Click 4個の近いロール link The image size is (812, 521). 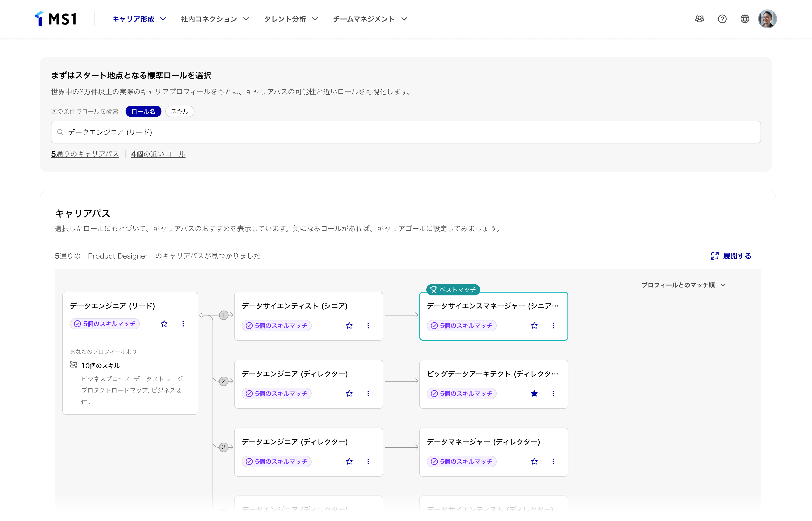(x=158, y=154)
